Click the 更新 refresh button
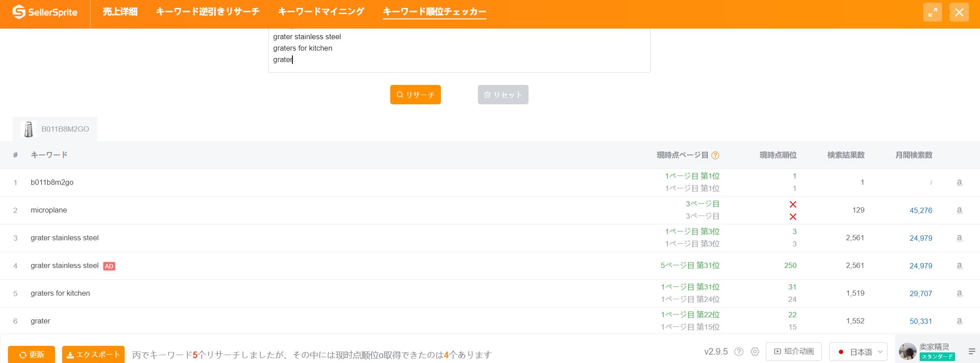 pos(31,355)
